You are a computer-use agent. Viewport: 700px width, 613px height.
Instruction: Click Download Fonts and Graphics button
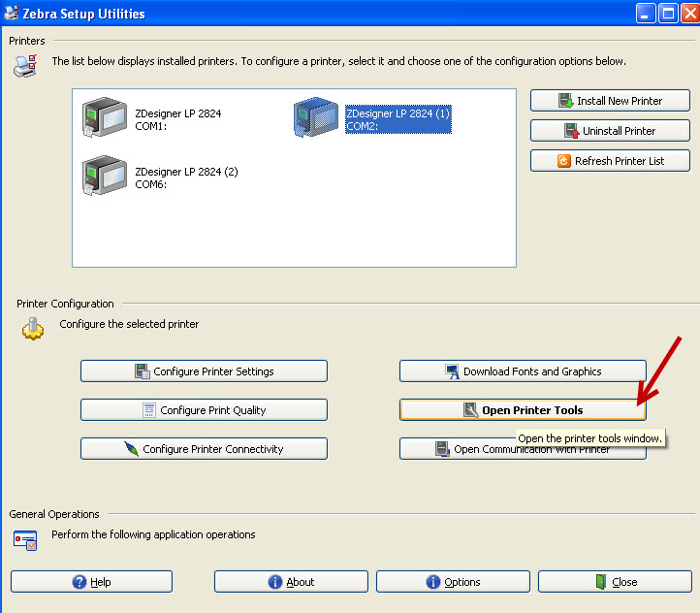click(x=523, y=371)
